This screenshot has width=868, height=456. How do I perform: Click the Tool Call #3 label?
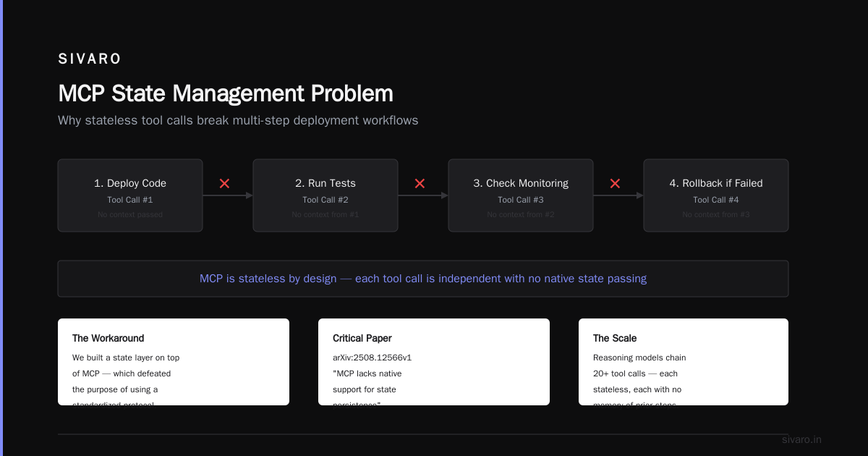coord(521,200)
